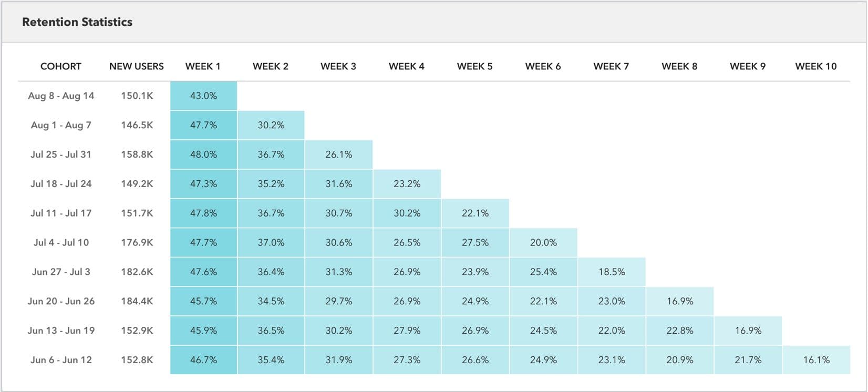Viewport: 868px width, 392px height.
Task: Select the WEEK 1 column header
Action: pos(203,66)
